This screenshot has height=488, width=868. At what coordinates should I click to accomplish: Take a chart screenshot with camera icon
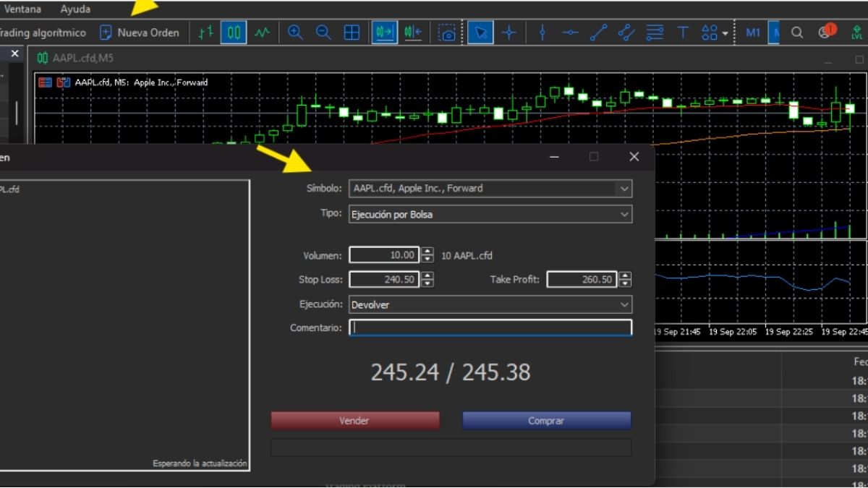(x=448, y=33)
